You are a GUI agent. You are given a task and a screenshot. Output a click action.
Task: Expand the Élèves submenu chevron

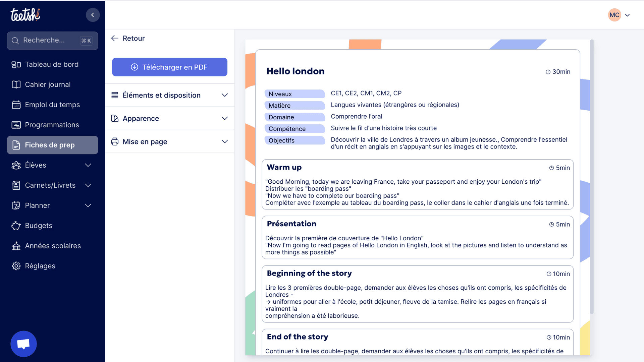click(88, 165)
